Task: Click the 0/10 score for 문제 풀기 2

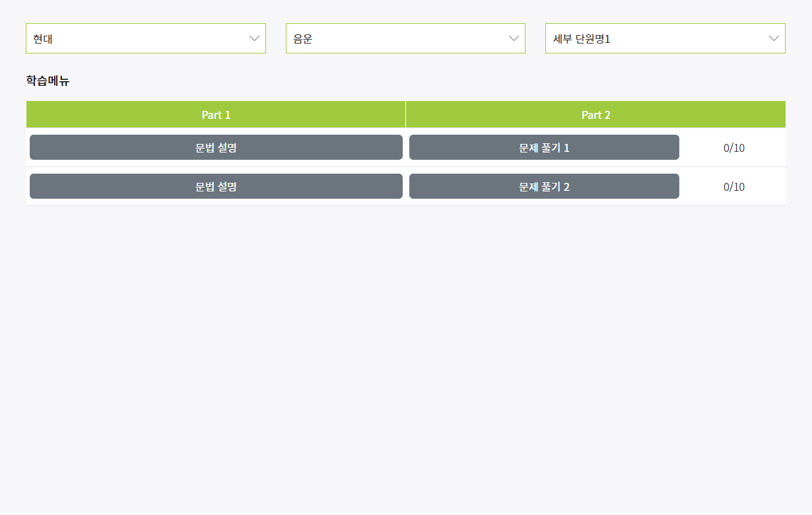Action: click(x=733, y=187)
